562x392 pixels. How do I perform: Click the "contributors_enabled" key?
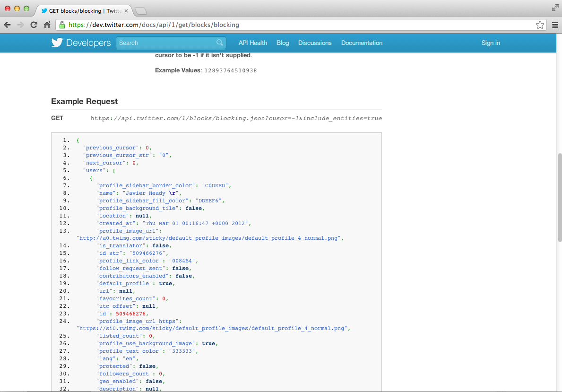click(132, 275)
